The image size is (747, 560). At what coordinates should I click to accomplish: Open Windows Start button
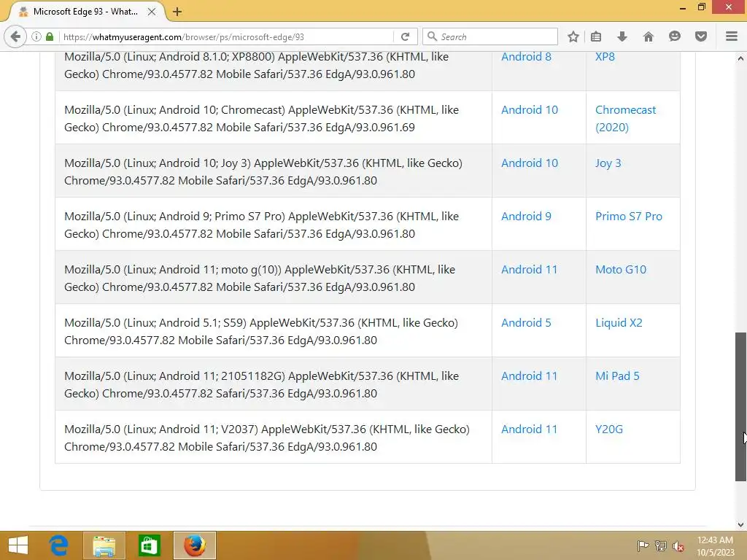18,545
